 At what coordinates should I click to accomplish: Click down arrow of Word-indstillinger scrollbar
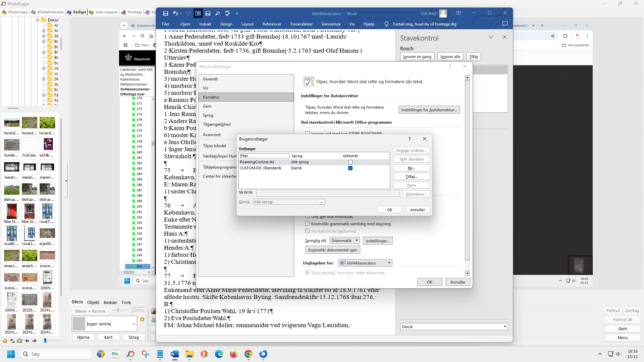(467, 274)
